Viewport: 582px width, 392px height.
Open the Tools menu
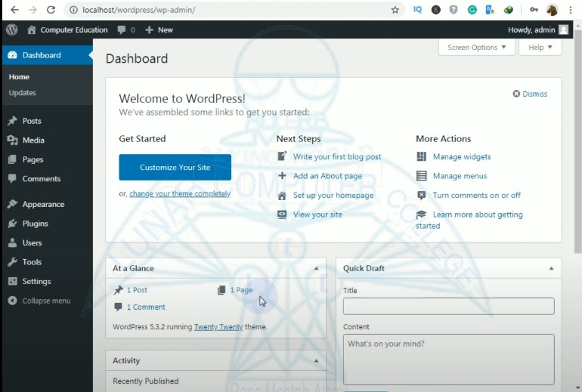point(48,262)
